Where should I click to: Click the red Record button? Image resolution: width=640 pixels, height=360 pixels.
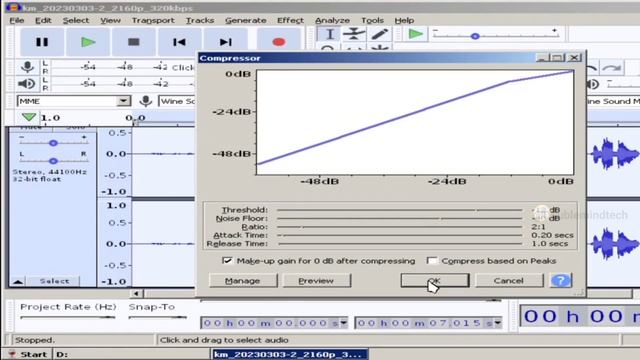[x=279, y=42]
